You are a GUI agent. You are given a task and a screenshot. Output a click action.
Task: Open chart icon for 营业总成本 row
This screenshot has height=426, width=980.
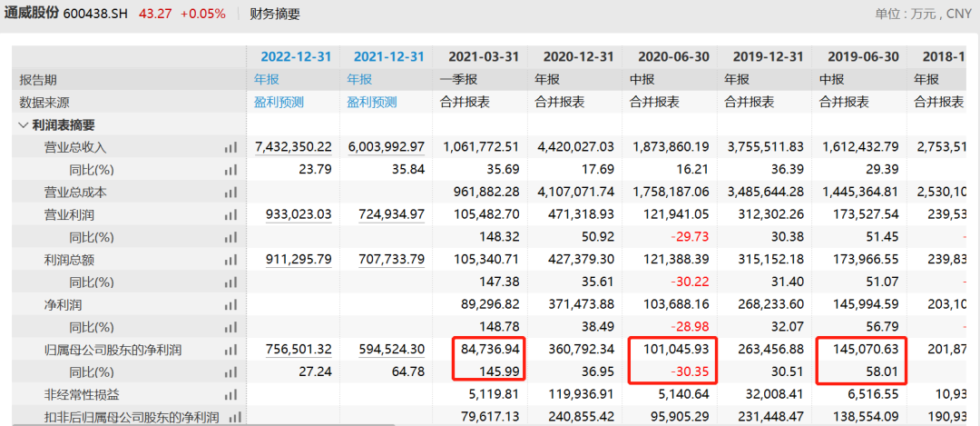[x=230, y=193]
